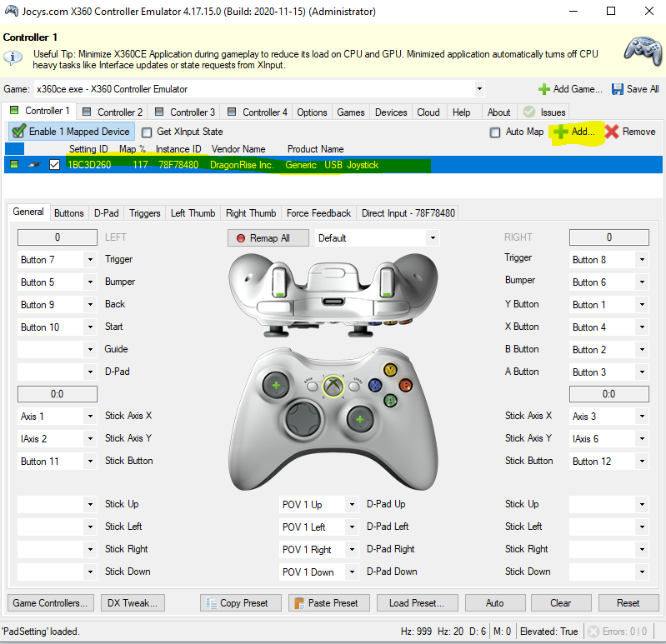Click the green plus Add device icon
Viewport: 666px width, 644px height.
pos(561,132)
